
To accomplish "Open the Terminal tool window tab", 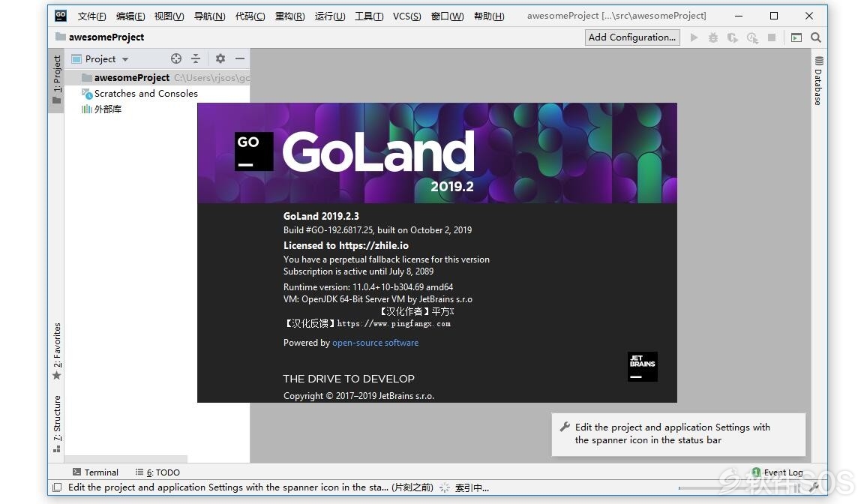I will 96,472.
